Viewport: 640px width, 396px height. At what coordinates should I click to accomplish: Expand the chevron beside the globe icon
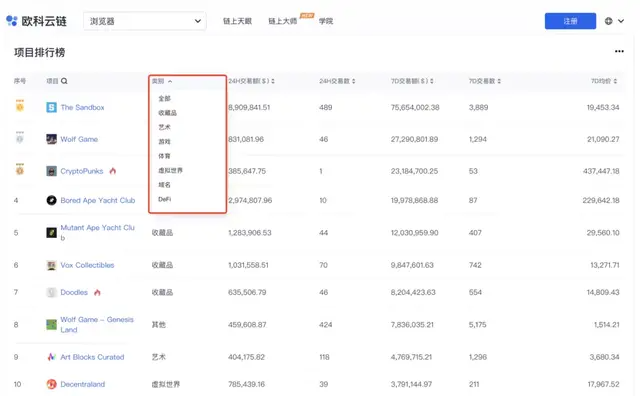pos(621,21)
